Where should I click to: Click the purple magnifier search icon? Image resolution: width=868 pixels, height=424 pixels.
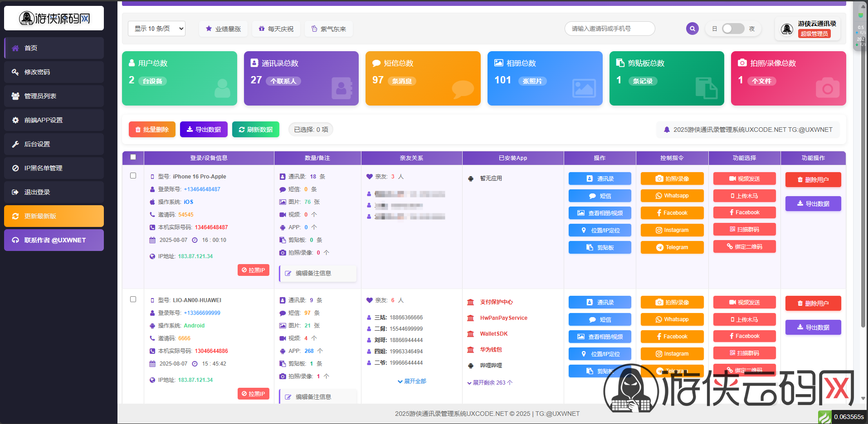tap(692, 29)
